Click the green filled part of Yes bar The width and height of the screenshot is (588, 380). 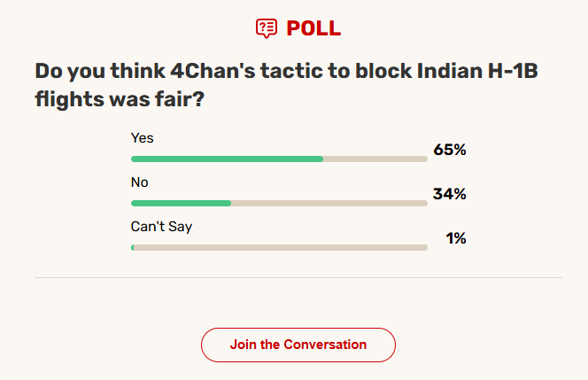click(227, 159)
